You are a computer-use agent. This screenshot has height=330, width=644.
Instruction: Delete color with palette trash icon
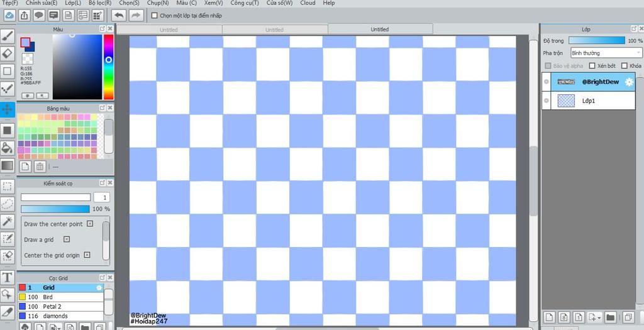40,167
